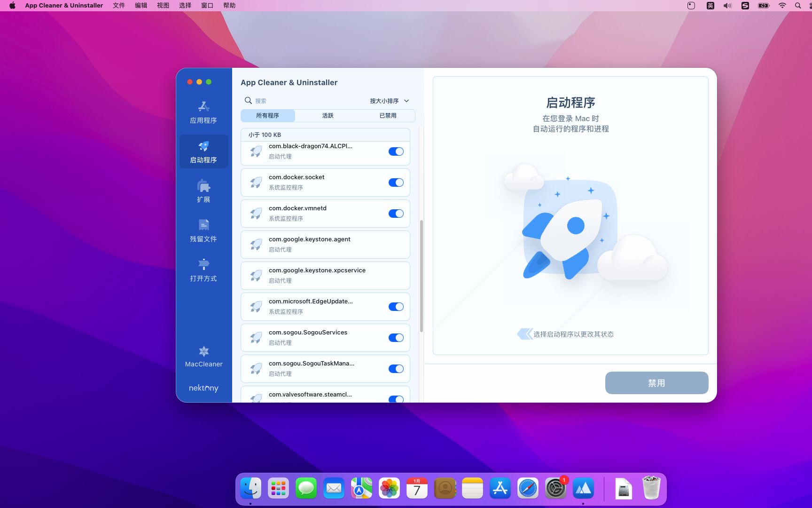Click the battery indicator in menu bar
This screenshot has width=812, height=508.
pyautogui.click(x=763, y=5)
